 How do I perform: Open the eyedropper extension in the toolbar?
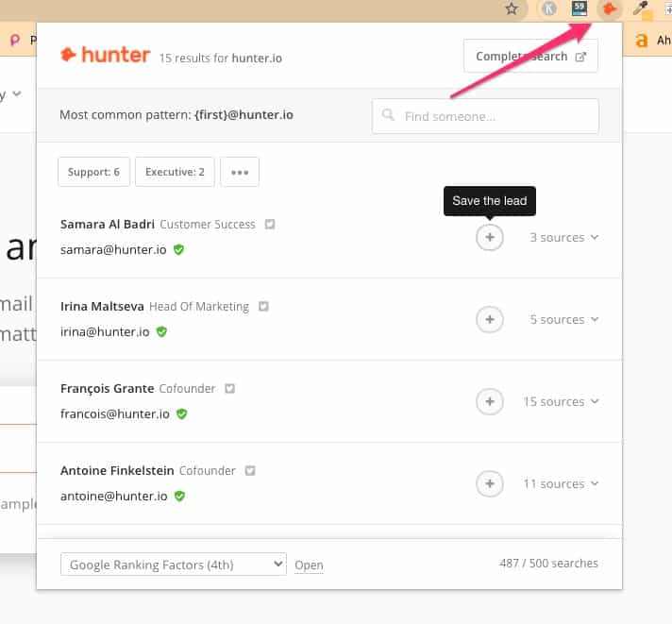tap(642, 9)
